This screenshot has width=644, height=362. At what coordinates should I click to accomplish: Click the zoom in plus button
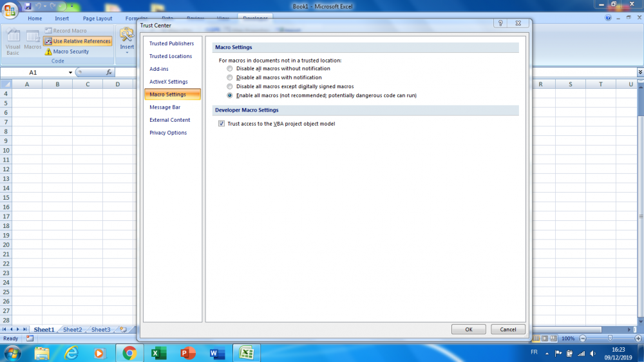pyautogui.click(x=638, y=339)
